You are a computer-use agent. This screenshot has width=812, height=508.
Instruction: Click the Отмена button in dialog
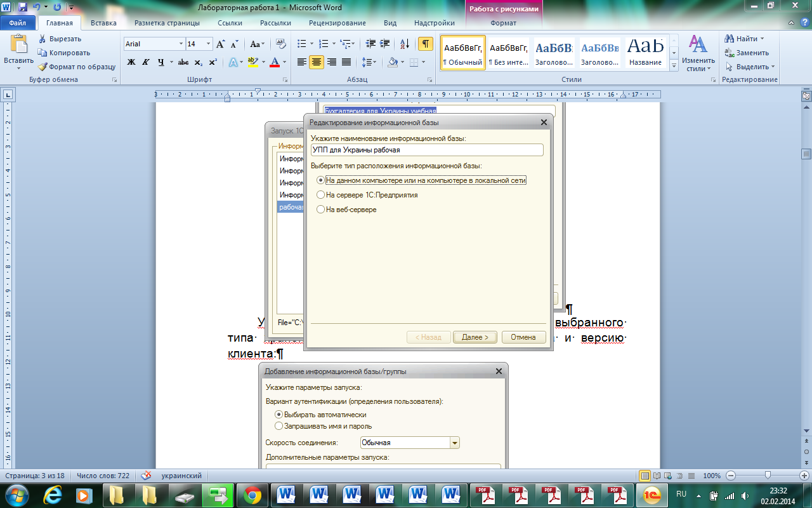click(523, 337)
